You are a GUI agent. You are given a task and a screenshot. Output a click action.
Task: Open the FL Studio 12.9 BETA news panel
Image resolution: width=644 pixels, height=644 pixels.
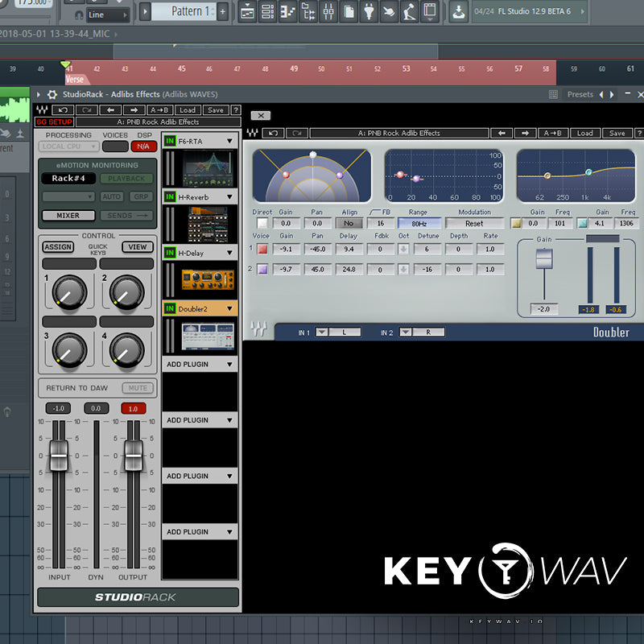[x=530, y=11]
